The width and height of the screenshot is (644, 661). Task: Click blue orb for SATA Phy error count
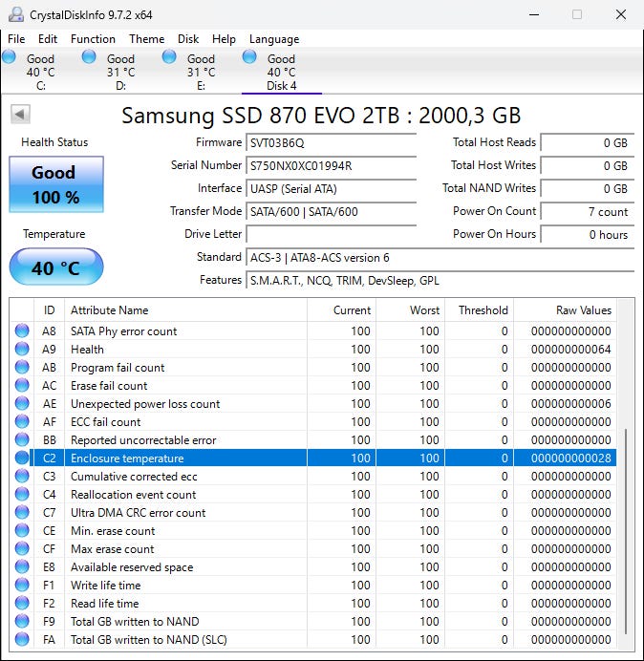pyautogui.click(x=22, y=330)
